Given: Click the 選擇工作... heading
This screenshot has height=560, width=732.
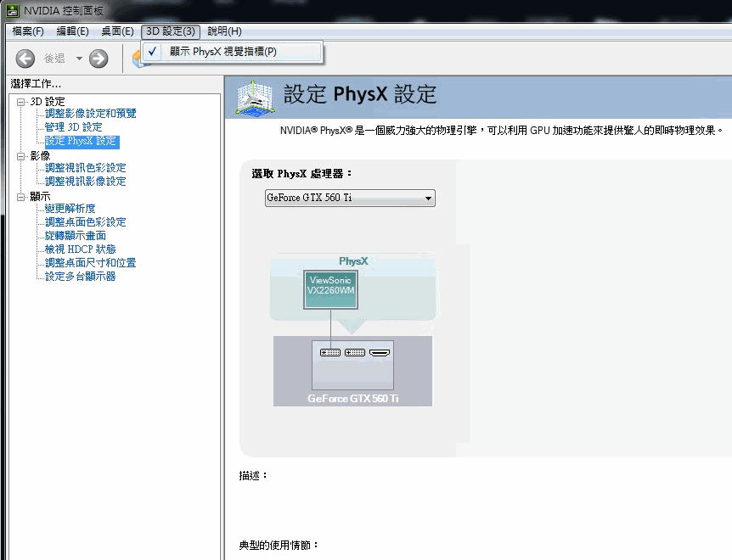Looking at the screenshot, I should [36, 84].
